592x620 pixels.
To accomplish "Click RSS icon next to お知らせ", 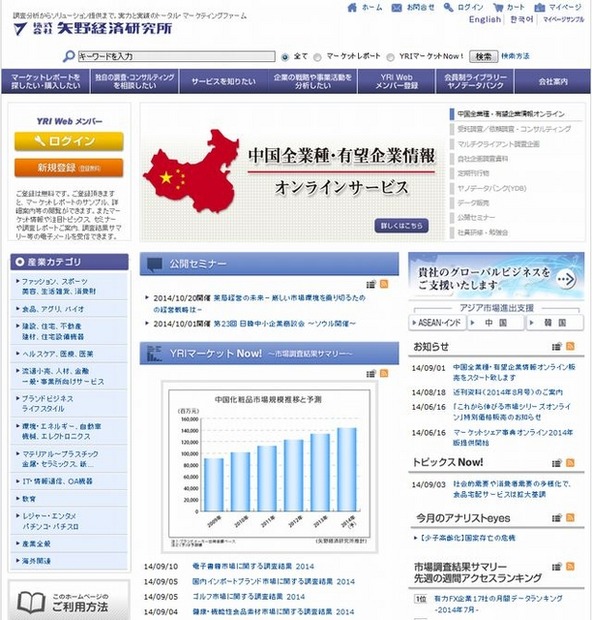I will pyautogui.click(x=570, y=346).
